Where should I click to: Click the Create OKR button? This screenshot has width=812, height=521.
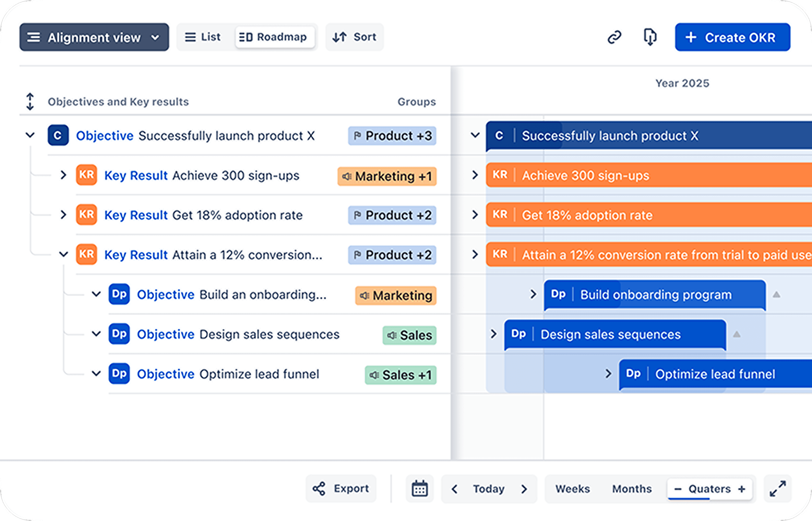click(x=732, y=37)
